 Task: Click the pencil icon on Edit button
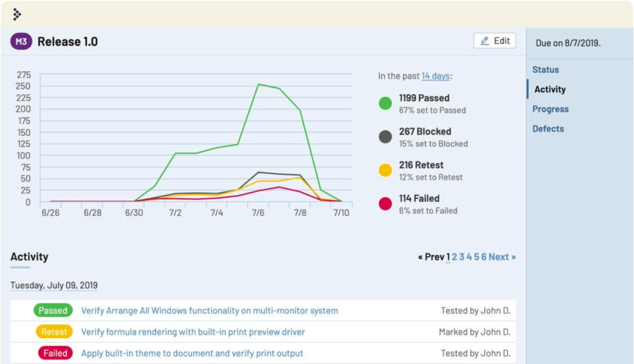[x=484, y=41]
